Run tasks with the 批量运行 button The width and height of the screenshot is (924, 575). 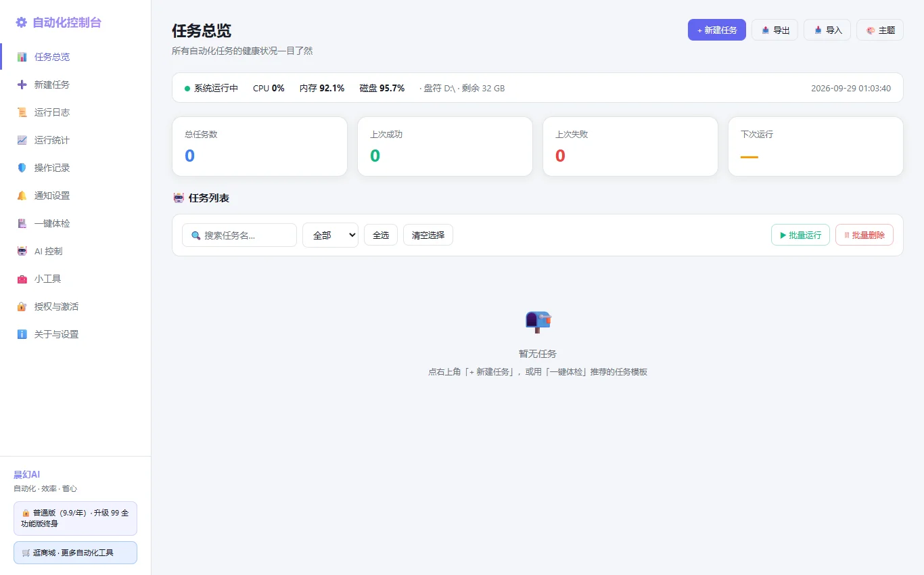tap(800, 235)
